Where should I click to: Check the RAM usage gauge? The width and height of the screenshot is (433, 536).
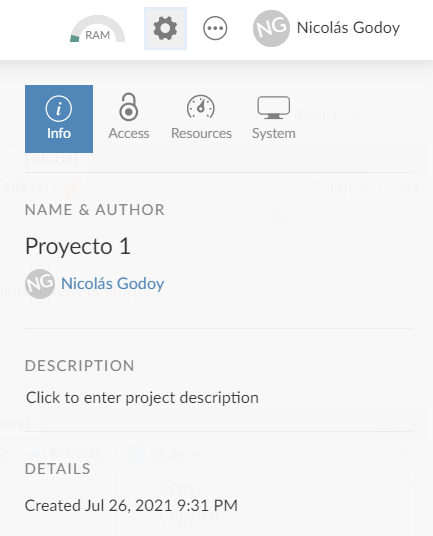[x=97, y=29]
